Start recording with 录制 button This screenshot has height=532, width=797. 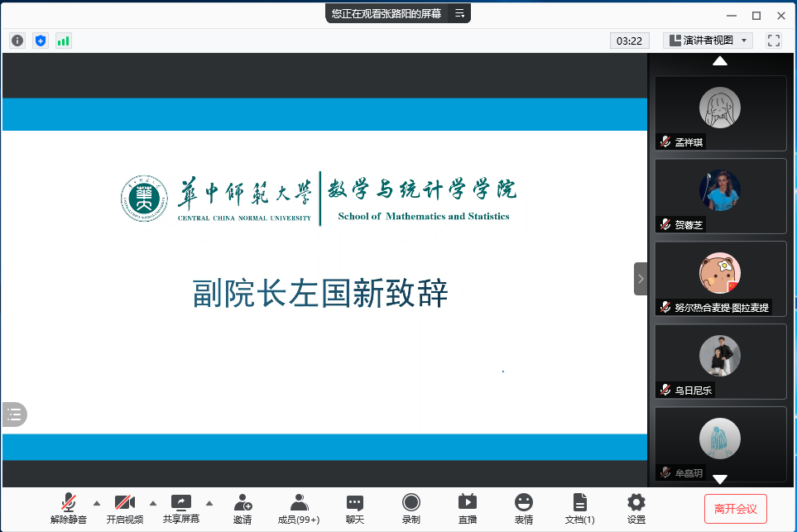point(411,508)
